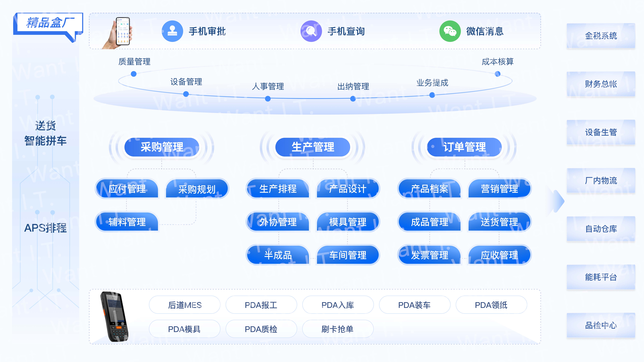Click the dot under 成本核算

[498, 74]
